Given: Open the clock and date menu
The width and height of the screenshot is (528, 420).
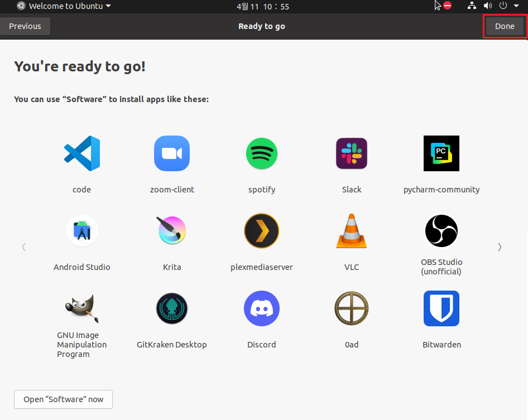Looking at the screenshot, I should pos(263,6).
